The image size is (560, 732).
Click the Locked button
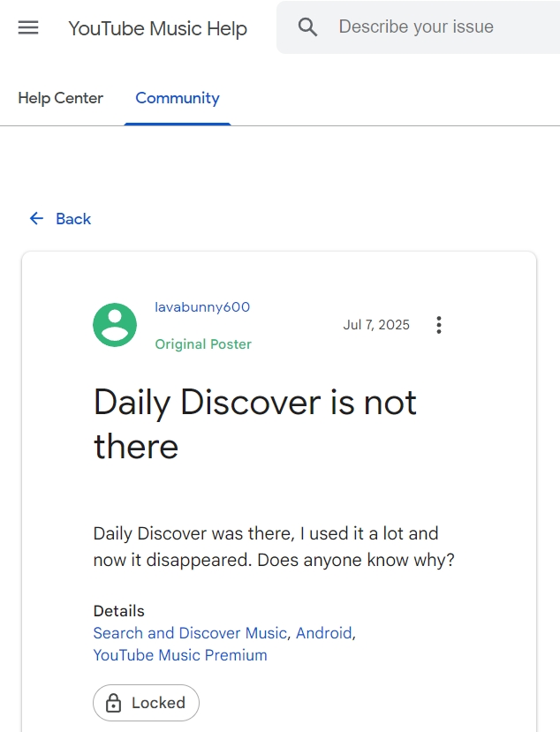[x=147, y=703]
